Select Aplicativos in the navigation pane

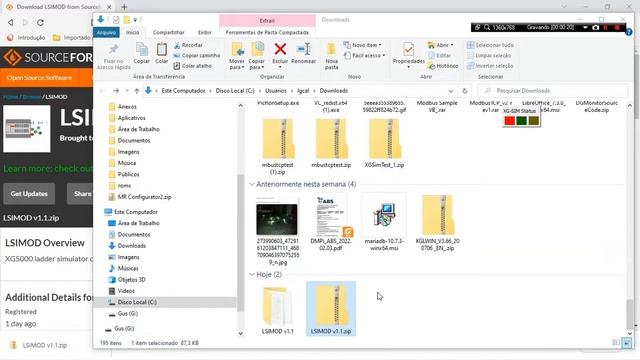click(x=131, y=118)
